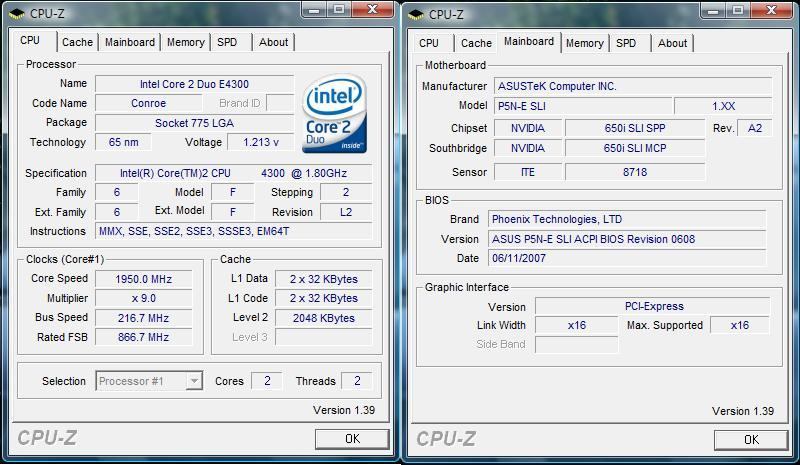Click the Package value 'Socket 775 LGA'
Image resolution: width=800 pixels, height=465 pixels.
(x=194, y=123)
